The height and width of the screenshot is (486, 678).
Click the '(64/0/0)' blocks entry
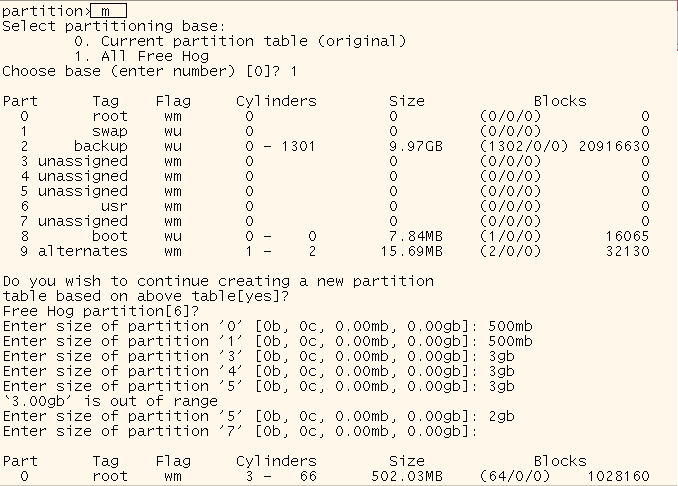coord(515,476)
